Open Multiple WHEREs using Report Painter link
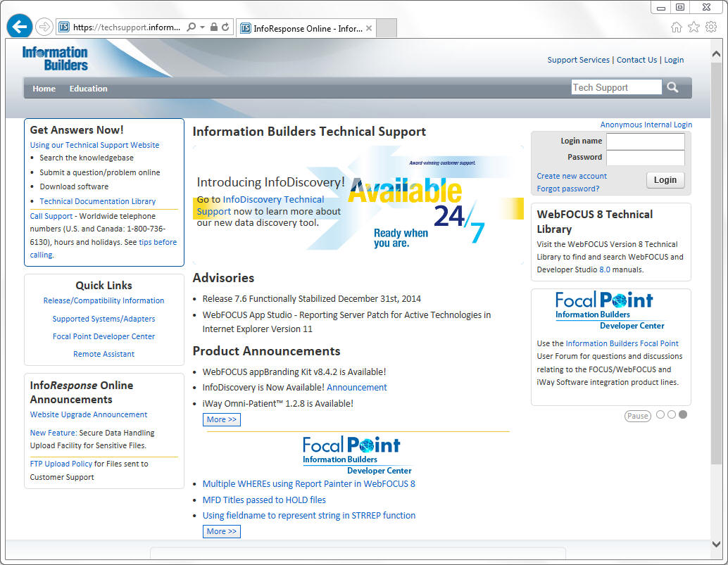 pyautogui.click(x=309, y=484)
